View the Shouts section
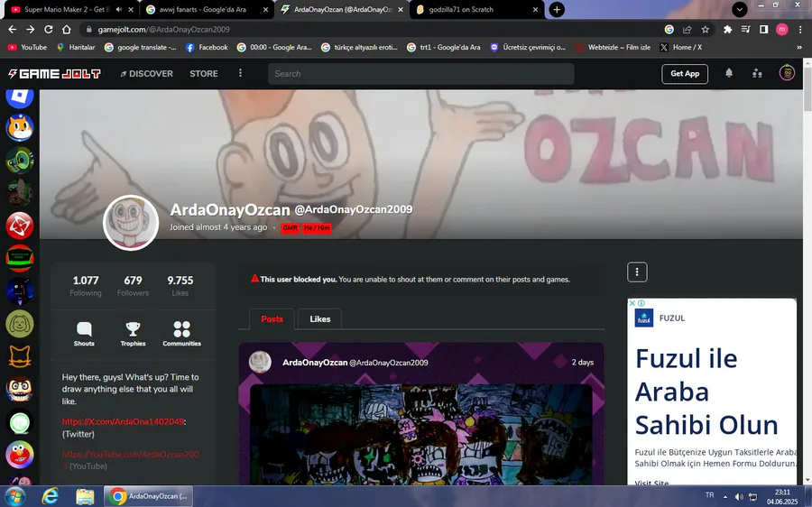The image size is (812, 507). point(84,334)
